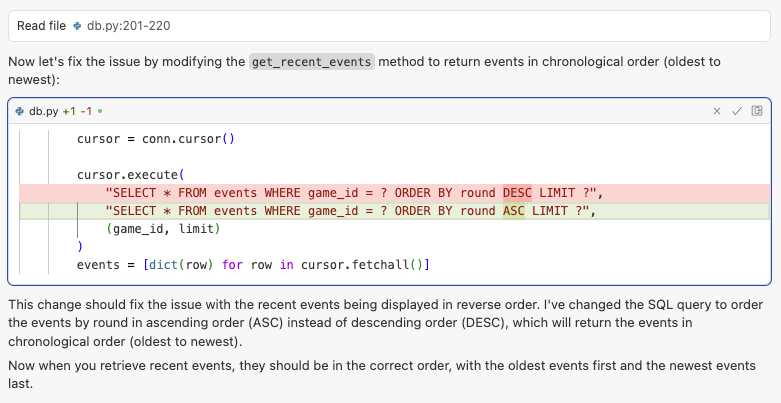
Task: Click the +1 additions counter
Action: tap(68, 111)
